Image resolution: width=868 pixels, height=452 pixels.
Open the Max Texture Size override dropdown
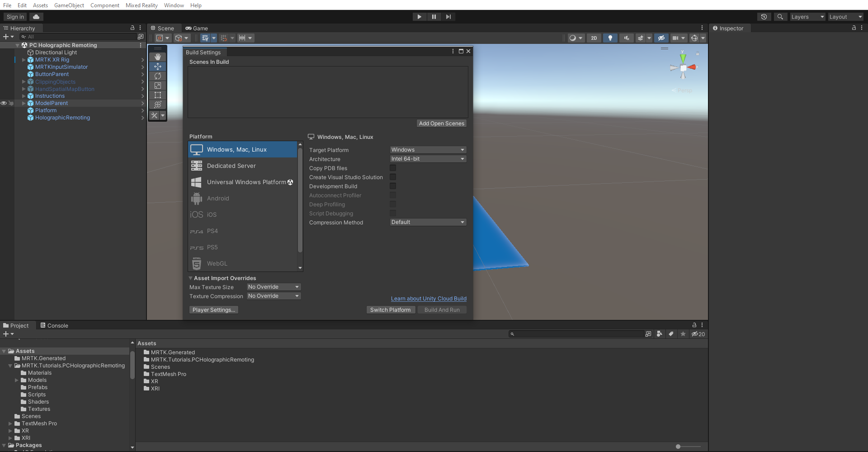tap(273, 287)
